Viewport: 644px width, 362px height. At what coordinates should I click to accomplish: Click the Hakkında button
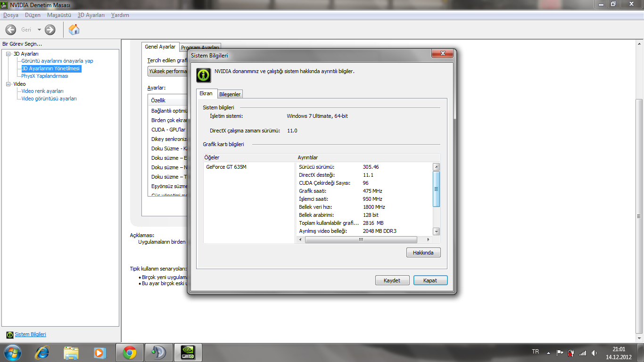coord(423,253)
